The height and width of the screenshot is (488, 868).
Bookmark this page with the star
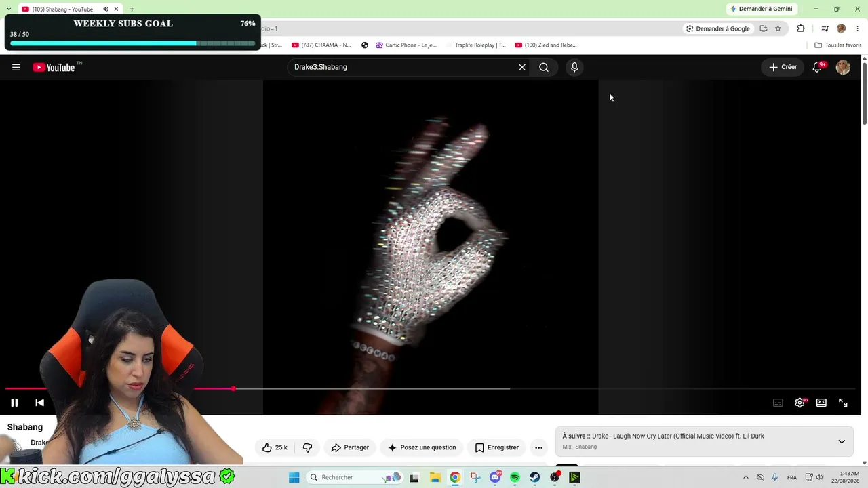click(778, 28)
